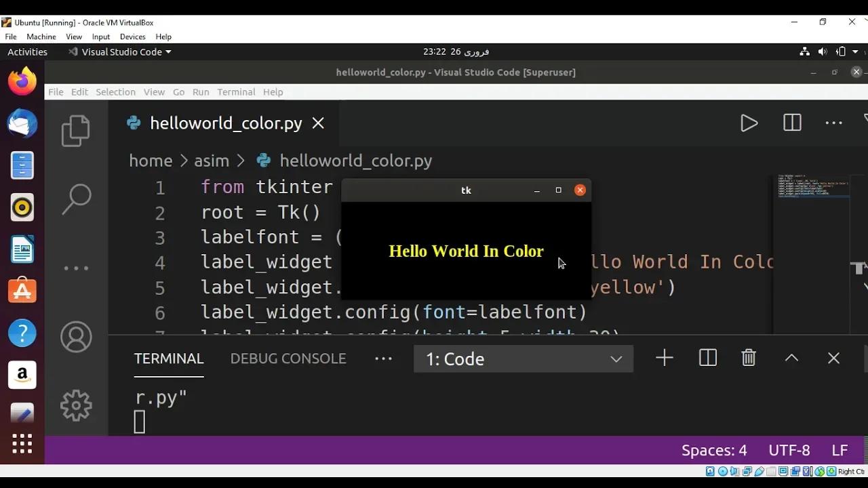
Task: Create a new terminal with the plus icon
Action: tap(664, 358)
